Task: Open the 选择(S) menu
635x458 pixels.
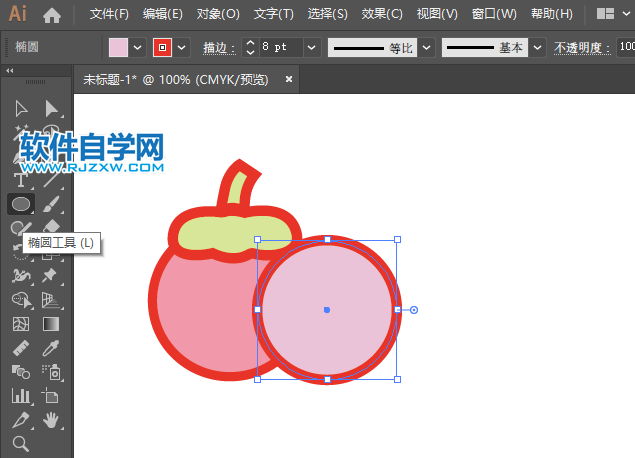Action: coord(327,14)
